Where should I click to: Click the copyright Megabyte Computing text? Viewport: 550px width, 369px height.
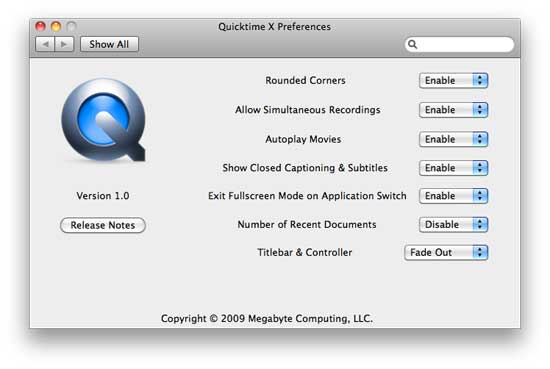tap(267, 318)
